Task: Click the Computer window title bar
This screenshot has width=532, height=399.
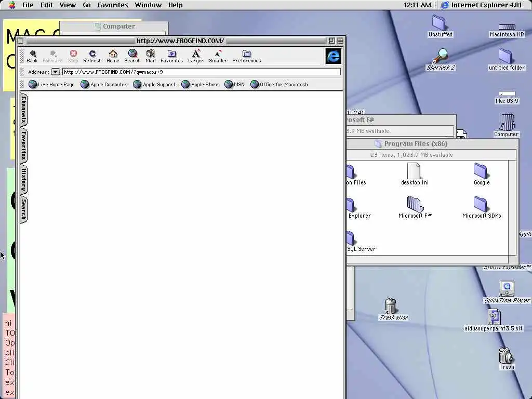Action: pyautogui.click(x=114, y=26)
